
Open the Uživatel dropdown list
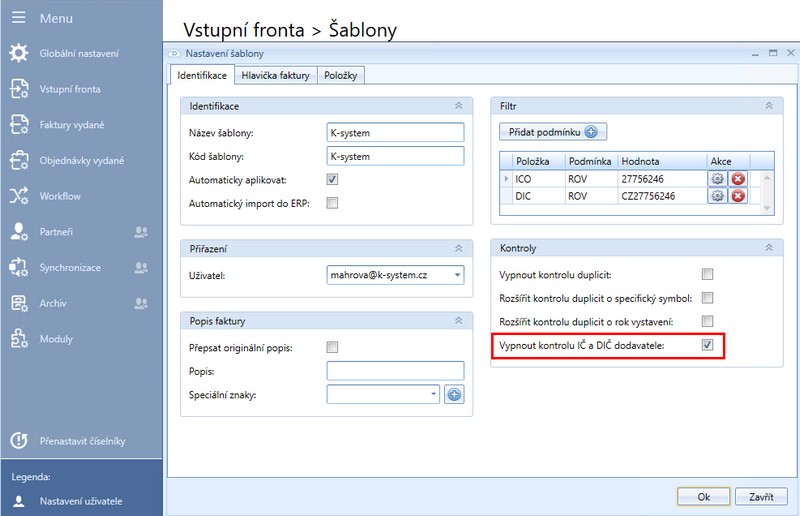(457, 274)
